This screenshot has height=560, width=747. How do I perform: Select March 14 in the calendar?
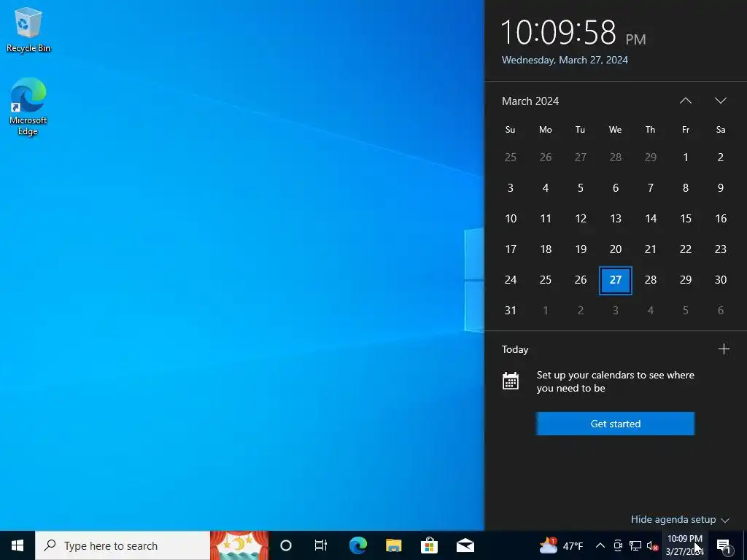click(651, 219)
